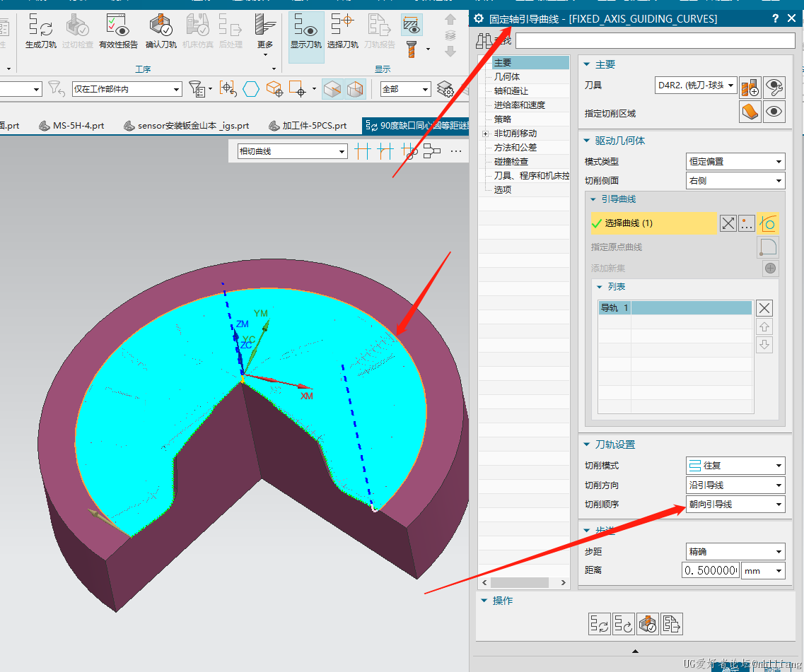Image resolution: width=804 pixels, height=672 pixels.
Task: Open the 切削顺序 dropdown showing 朝向引导线
Action: coord(735,505)
